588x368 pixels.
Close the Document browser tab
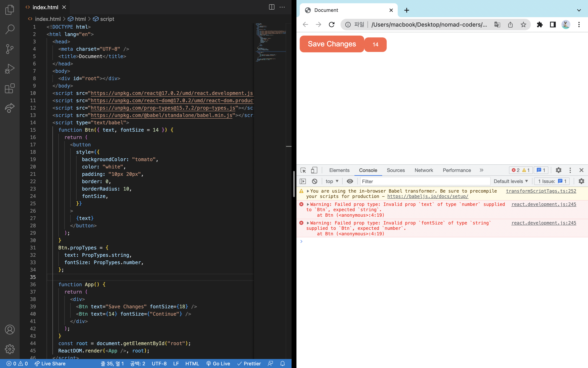pyautogui.click(x=391, y=10)
